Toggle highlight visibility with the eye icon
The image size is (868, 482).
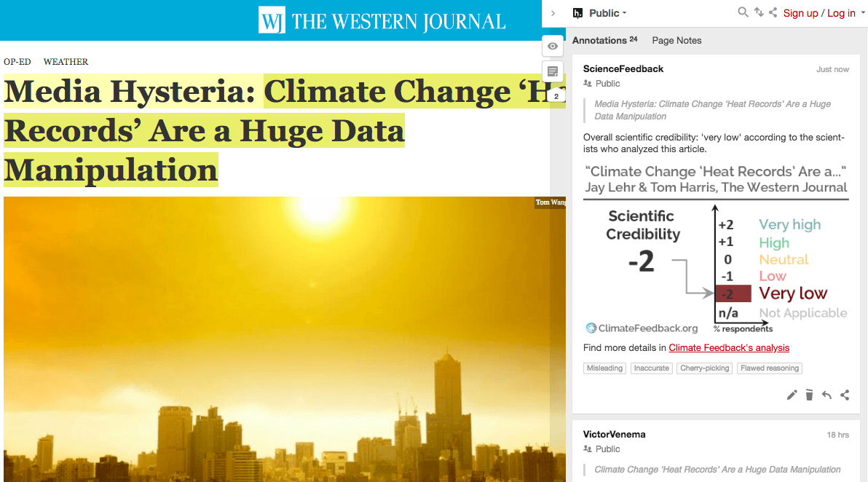(x=553, y=46)
